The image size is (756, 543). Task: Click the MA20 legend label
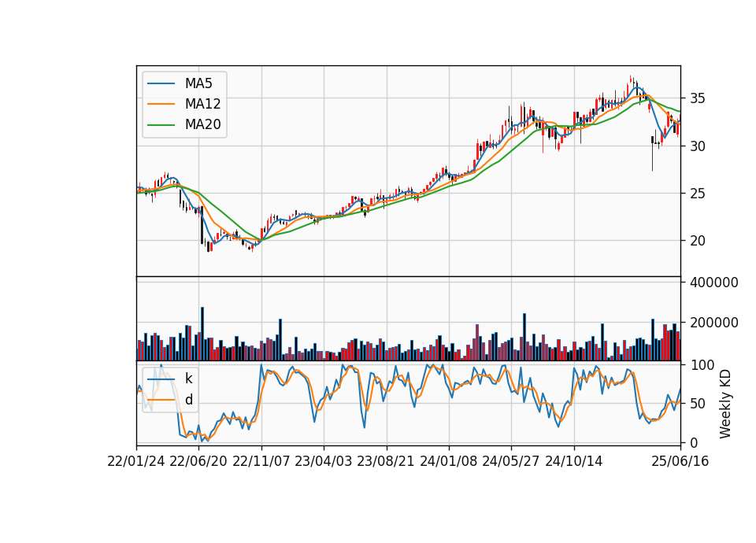tap(202, 124)
